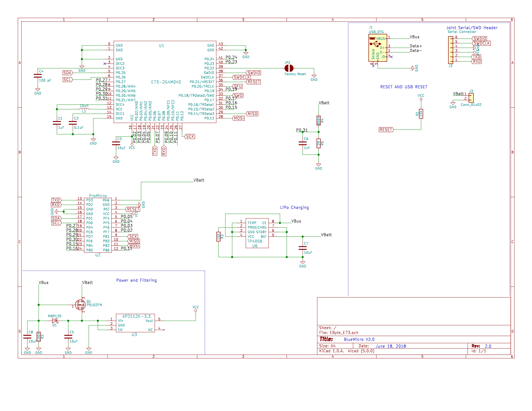
Task: Click the TXD label on J2 pin 2
Action: [476, 57]
